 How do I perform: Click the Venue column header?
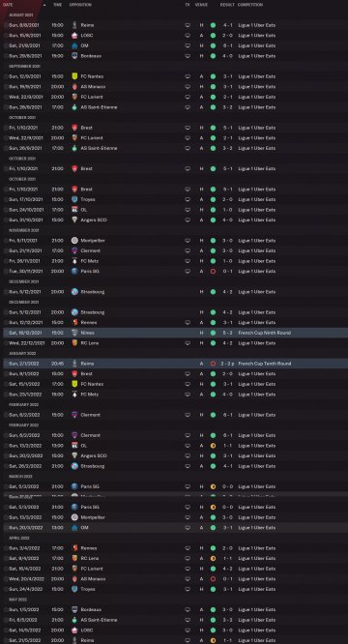(201, 5)
